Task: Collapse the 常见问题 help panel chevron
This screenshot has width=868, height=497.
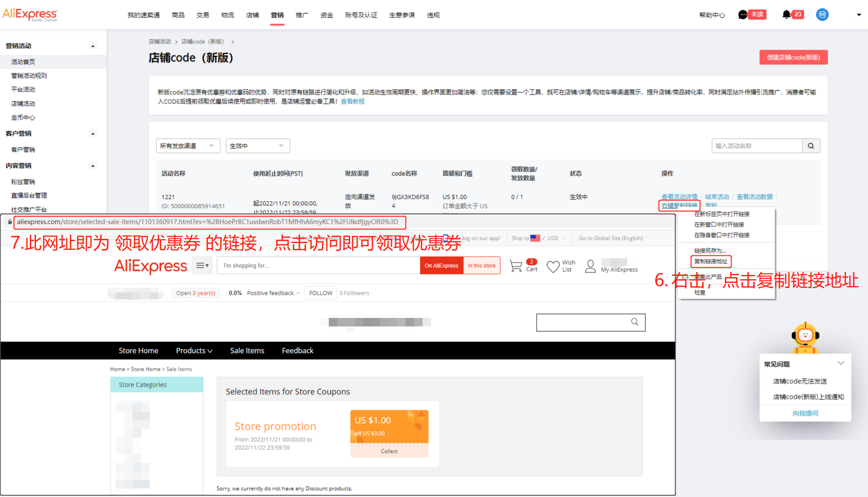Action: pyautogui.click(x=841, y=363)
